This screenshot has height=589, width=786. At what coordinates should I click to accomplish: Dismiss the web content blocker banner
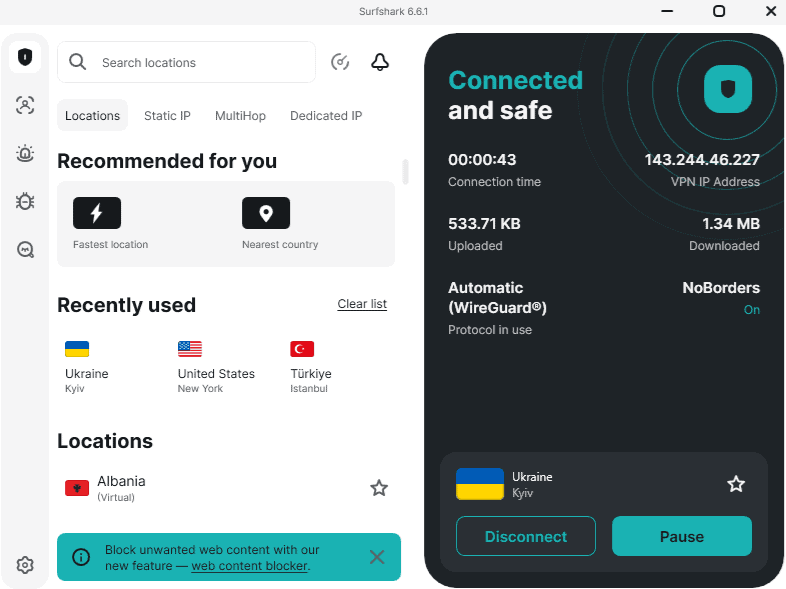pos(377,557)
